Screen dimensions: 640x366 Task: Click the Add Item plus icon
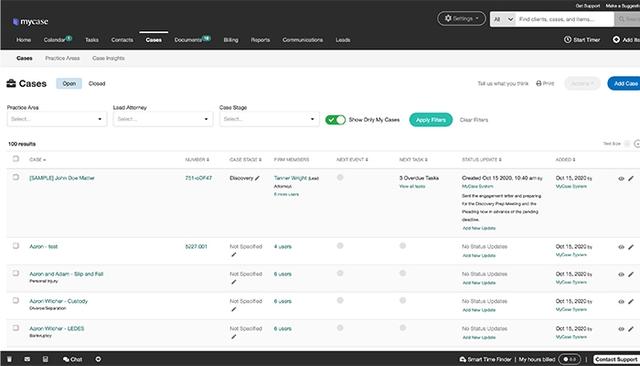[616, 40]
